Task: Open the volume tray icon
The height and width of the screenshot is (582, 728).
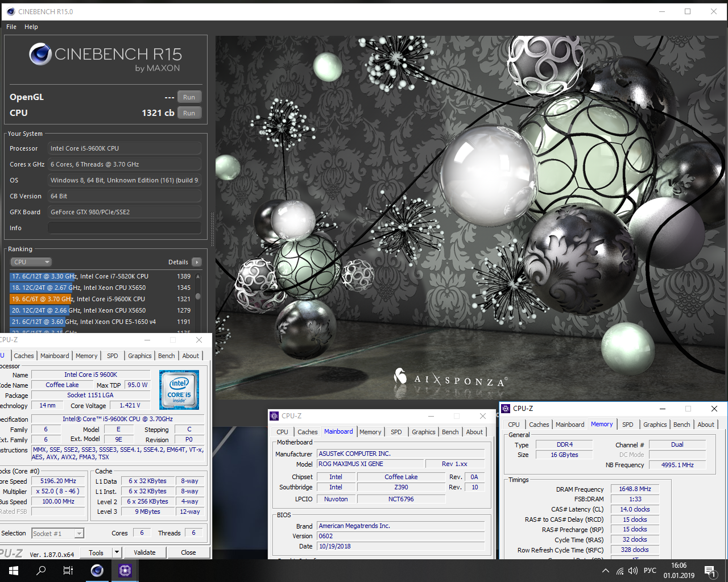Action: [x=633, y=571]
